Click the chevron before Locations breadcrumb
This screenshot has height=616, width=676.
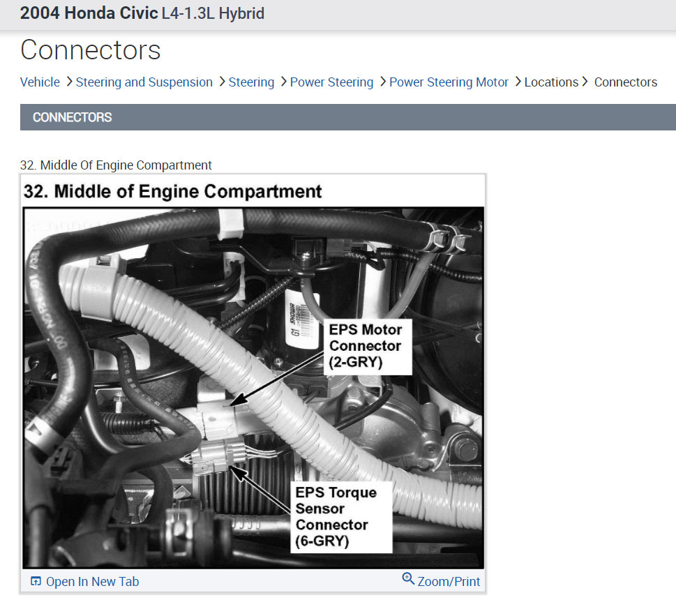(518, 82)
